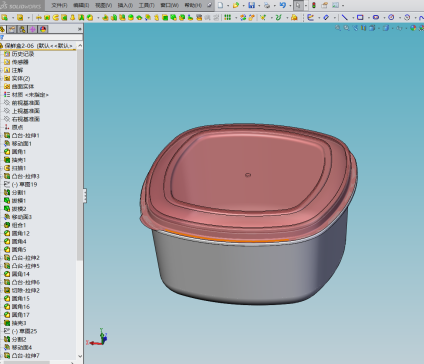Click the Save disk icon
The height and width of the screenshot is (364, 424).
(x=252, y=5)
